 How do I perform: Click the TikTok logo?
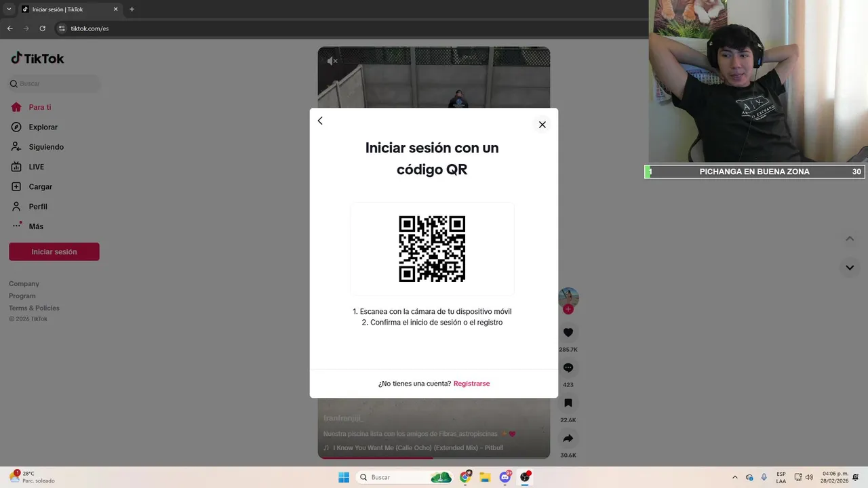37,58
